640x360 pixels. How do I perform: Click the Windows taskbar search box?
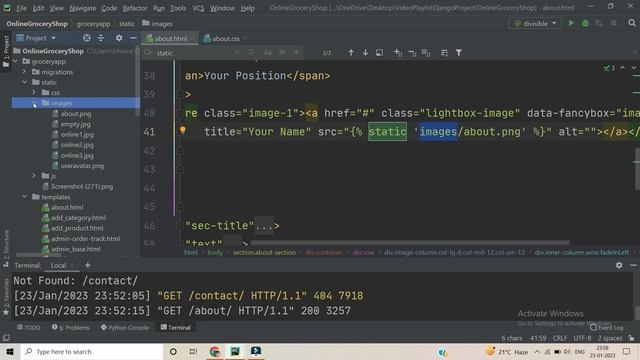(92, 351)
